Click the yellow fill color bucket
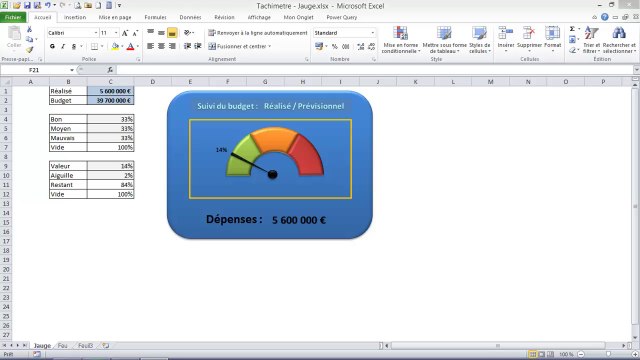 [116, 46]
